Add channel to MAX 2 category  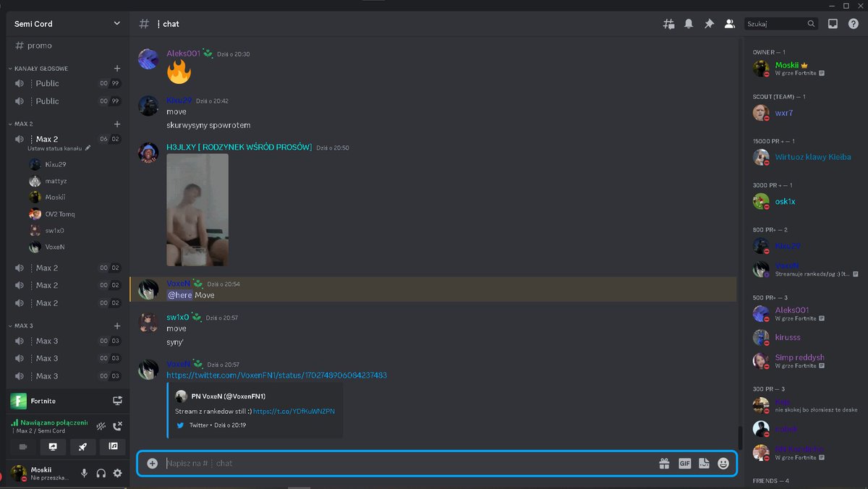[x=117, y=124]
